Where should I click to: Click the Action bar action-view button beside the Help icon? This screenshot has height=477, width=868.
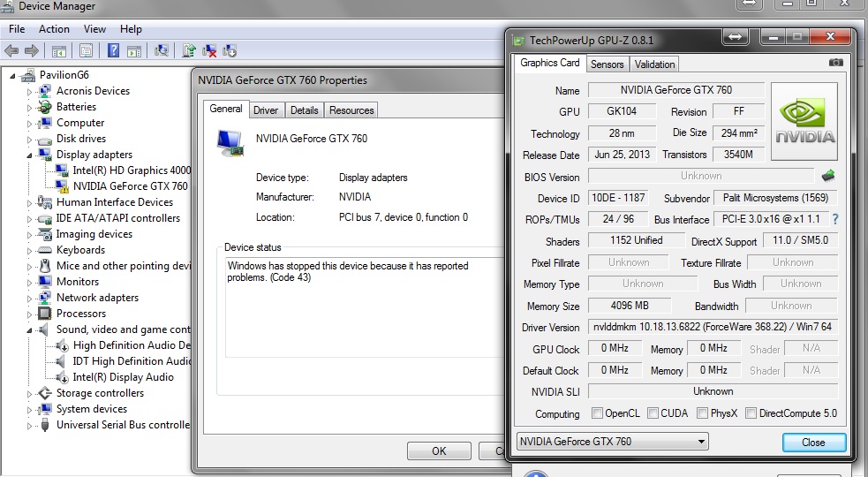[134, 51]
